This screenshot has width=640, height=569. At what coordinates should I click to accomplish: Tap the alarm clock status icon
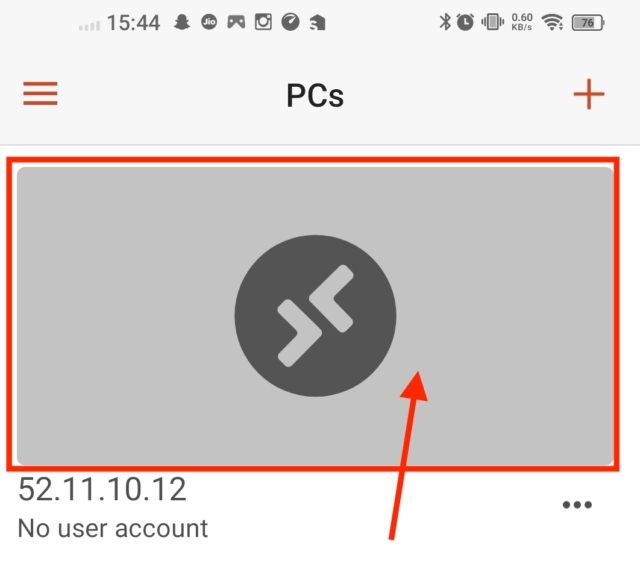tap(465, 22)
